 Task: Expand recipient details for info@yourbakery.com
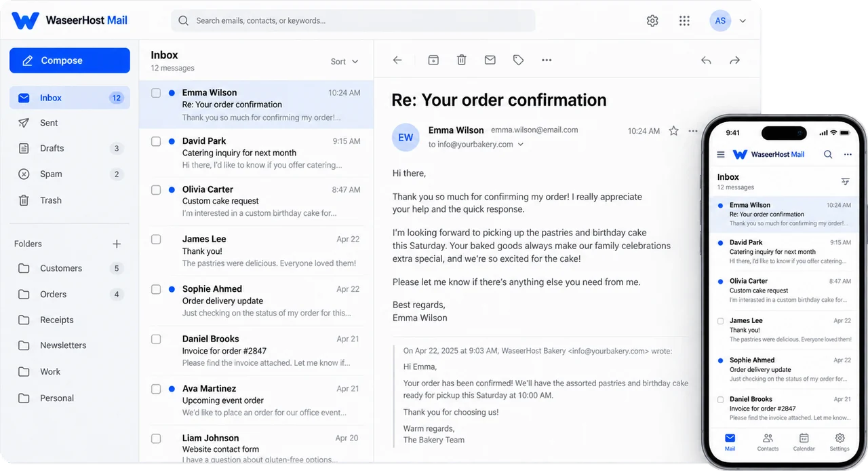521,145
